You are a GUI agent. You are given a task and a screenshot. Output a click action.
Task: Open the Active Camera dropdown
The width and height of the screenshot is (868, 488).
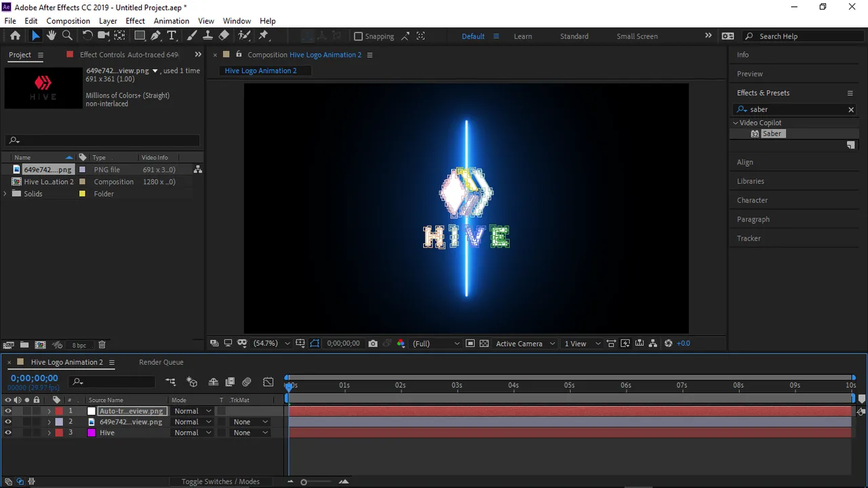coord(526,344)
